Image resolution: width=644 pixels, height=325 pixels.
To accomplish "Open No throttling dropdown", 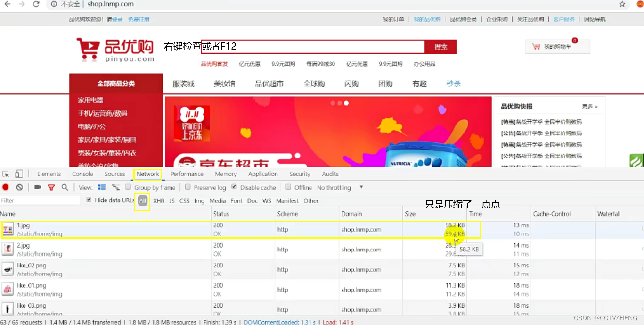I will click(x=340, y=187).
